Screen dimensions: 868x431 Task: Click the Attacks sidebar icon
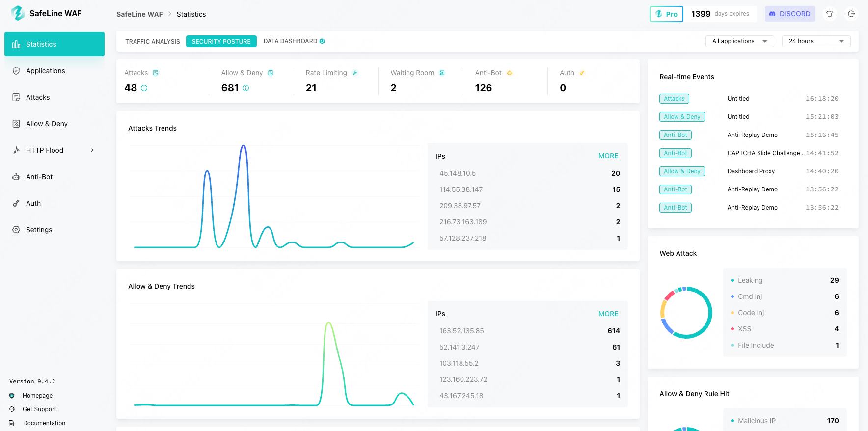pos(16,97)
